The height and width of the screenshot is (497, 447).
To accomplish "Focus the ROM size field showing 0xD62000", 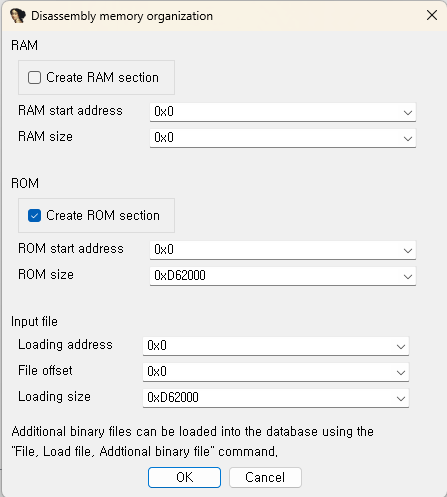I will pos(283,276).
